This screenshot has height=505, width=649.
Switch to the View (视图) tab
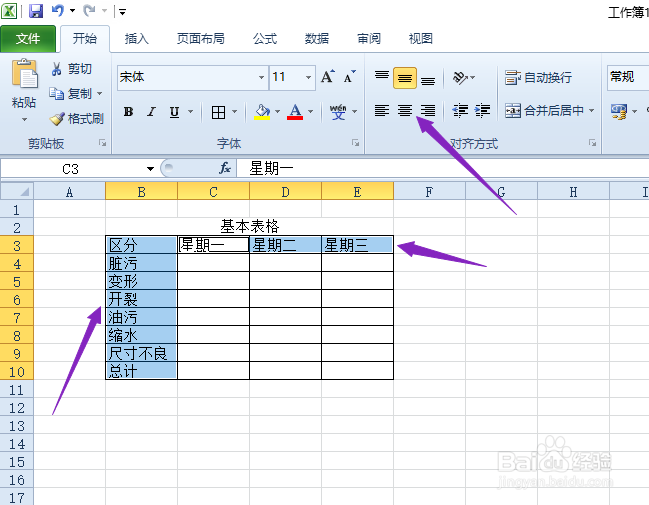click(421, 39)
